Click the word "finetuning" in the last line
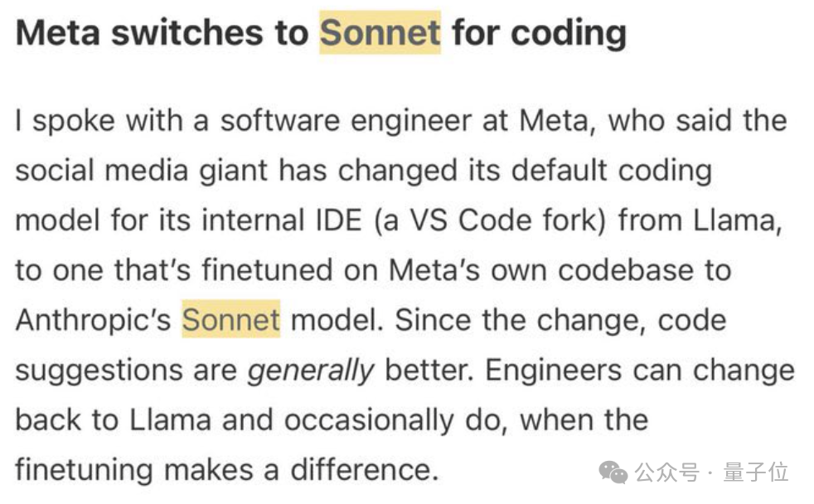The width and height of the screenshot is (814, 504). pyautogui.click(x=84, y=469)
